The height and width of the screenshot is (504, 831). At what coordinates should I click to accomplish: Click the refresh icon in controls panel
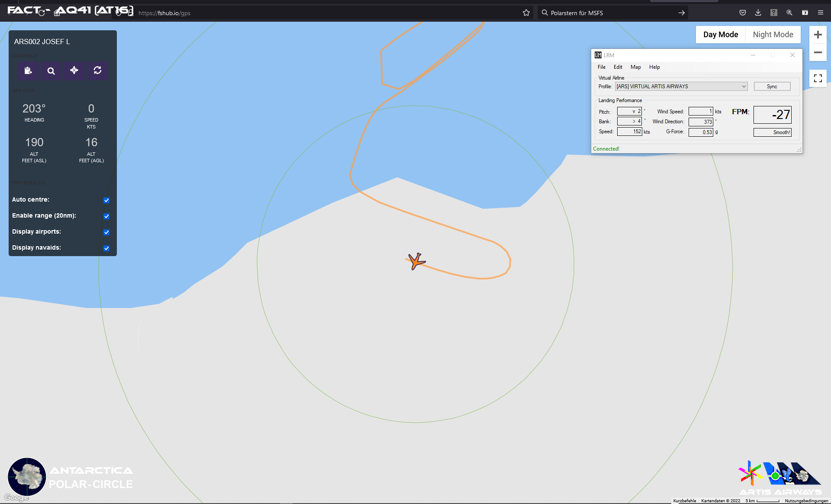coord(97,71)
